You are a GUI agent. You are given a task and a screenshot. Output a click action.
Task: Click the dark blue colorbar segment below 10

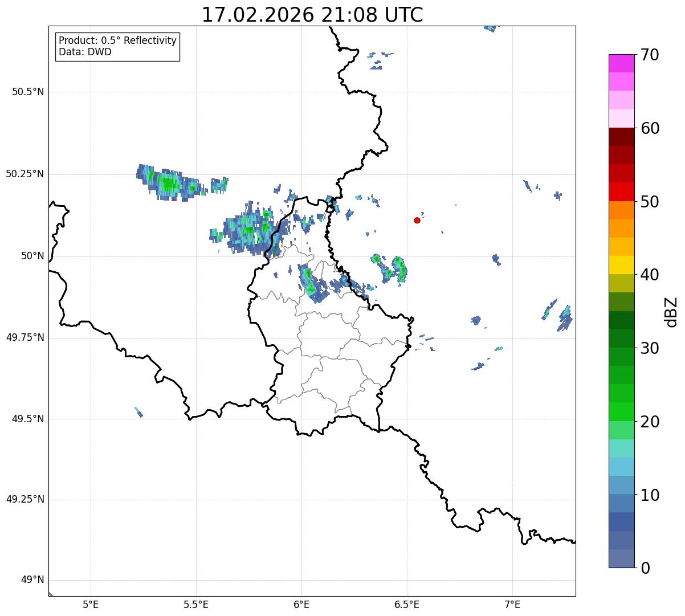621,522
